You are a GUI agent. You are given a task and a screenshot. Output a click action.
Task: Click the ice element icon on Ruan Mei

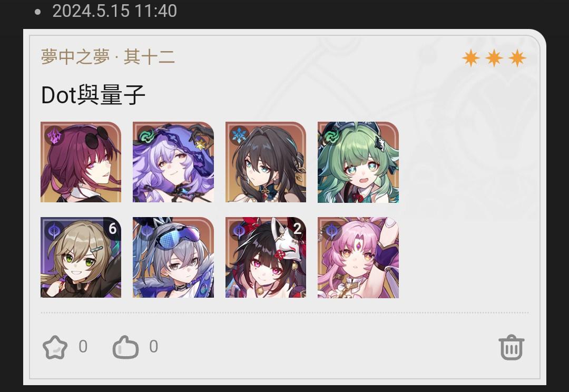point(239,135)
